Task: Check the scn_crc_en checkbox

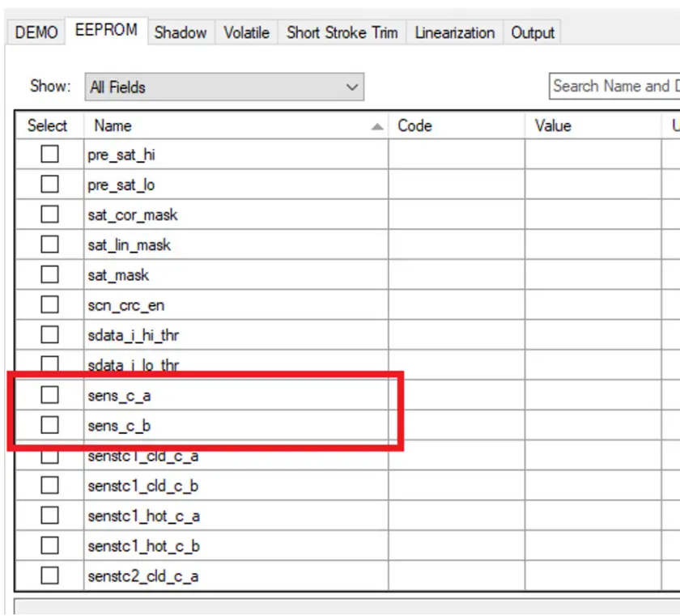Action: click(50, 305)
